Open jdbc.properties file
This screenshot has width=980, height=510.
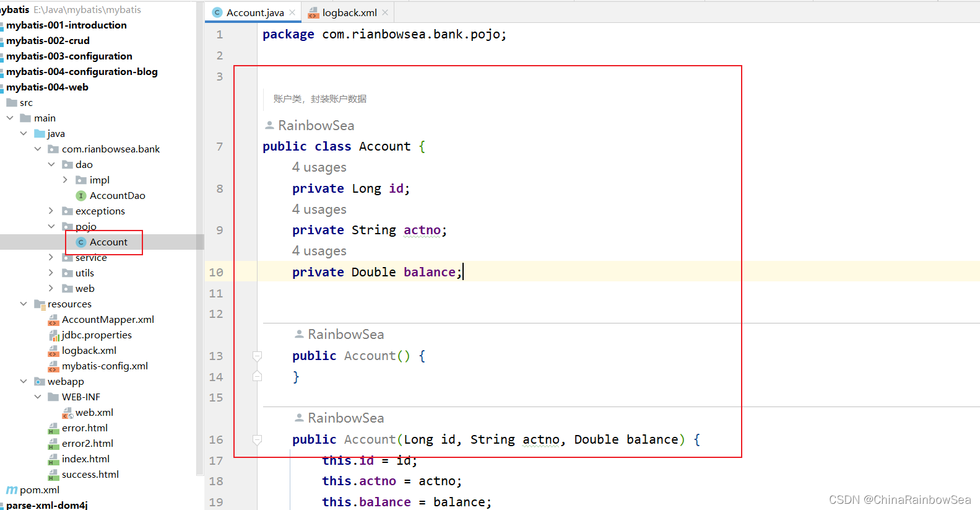tap(97, 335)
